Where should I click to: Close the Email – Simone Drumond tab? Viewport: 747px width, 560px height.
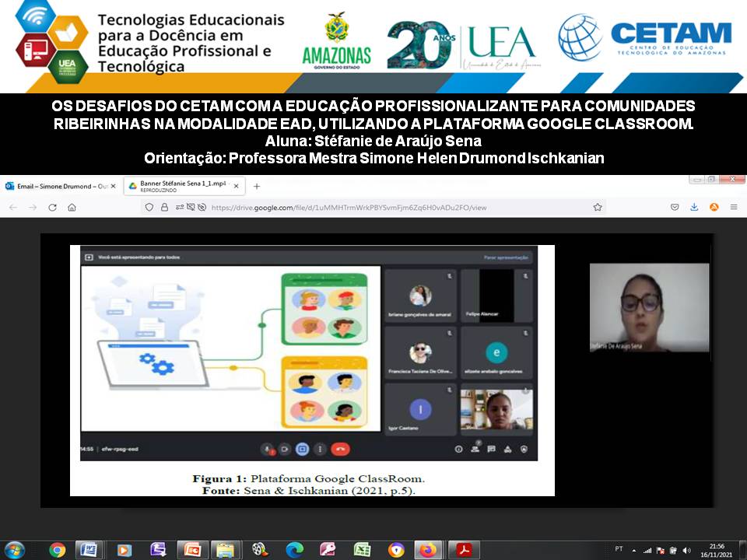click(x=113, y=186)
